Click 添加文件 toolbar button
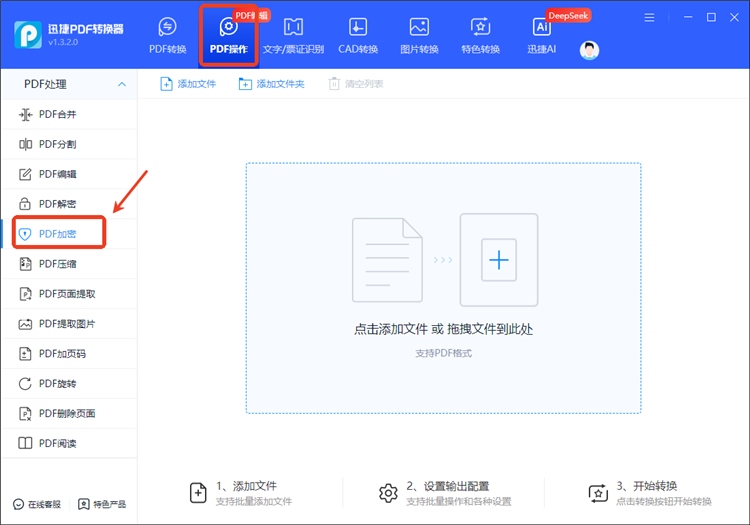The height and width of the screenshot is (525, 750). point(188,84)
